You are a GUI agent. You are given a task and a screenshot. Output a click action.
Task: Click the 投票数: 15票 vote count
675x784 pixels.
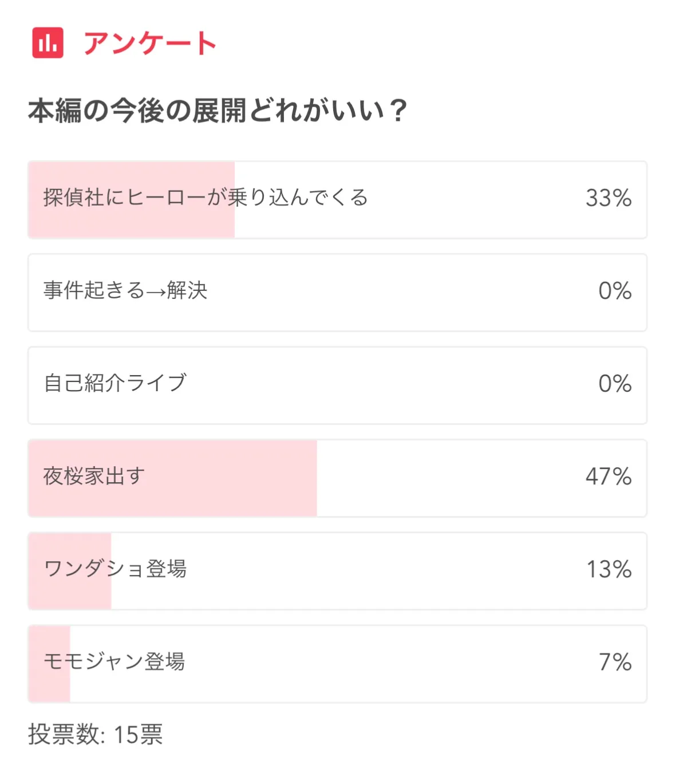tap(96, 734)
